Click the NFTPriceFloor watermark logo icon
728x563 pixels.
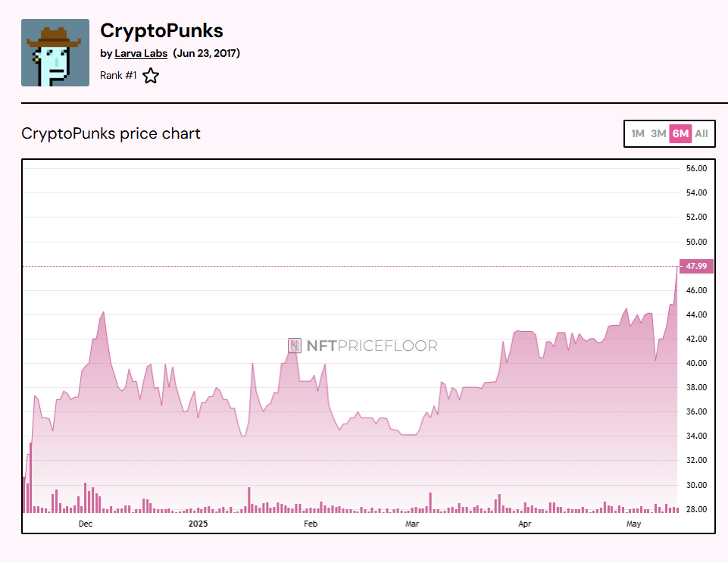[295, 345]
